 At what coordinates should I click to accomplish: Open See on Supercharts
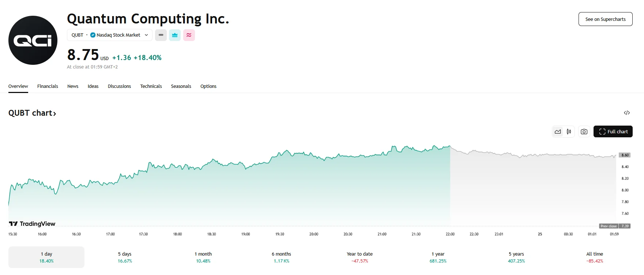pos(605,19)
